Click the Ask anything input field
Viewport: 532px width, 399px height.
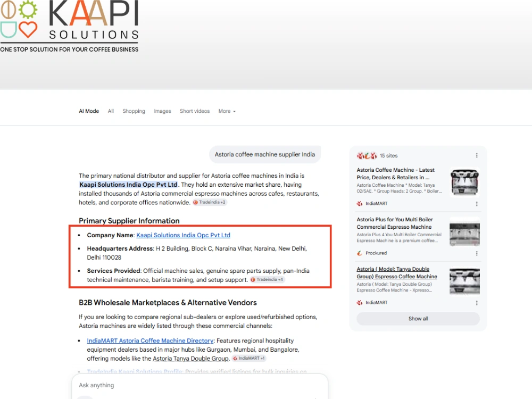pyautogui.click(x=200, y=385)
